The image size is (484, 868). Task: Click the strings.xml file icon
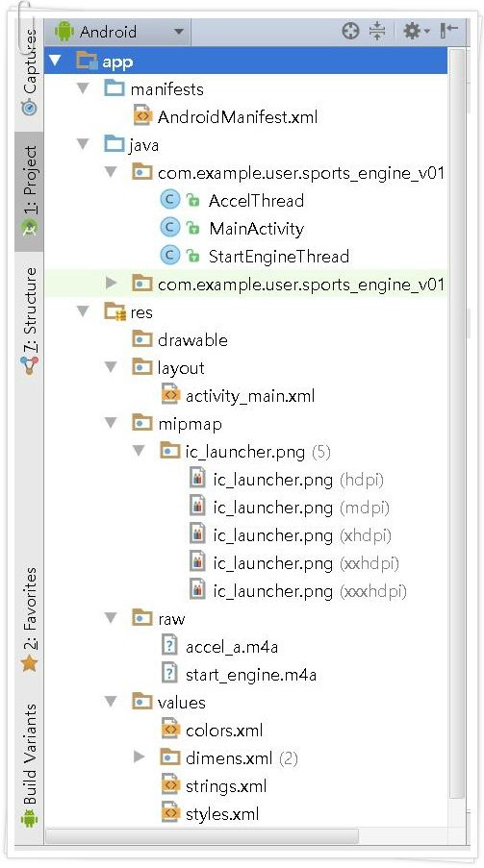click(x=170, y=785)
